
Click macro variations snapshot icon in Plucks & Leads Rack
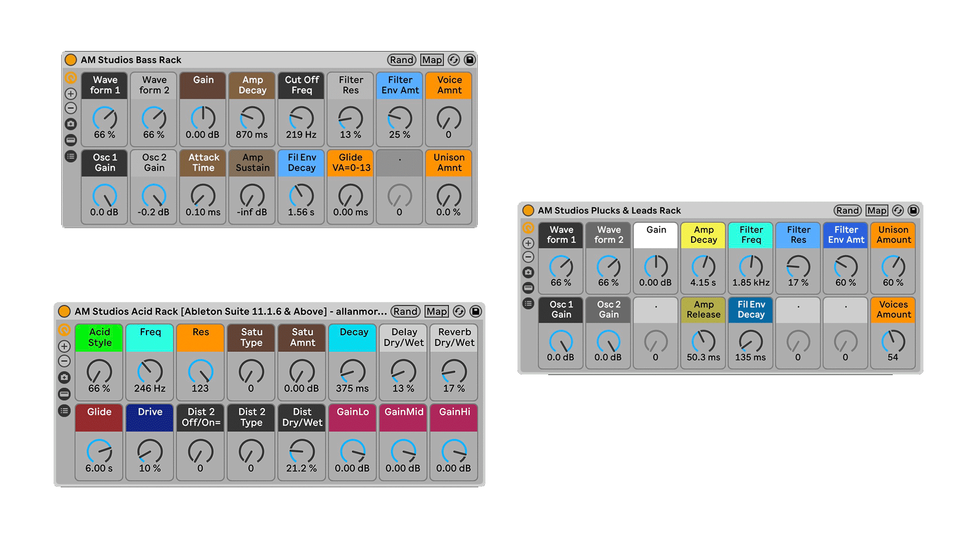click(528, 272)
